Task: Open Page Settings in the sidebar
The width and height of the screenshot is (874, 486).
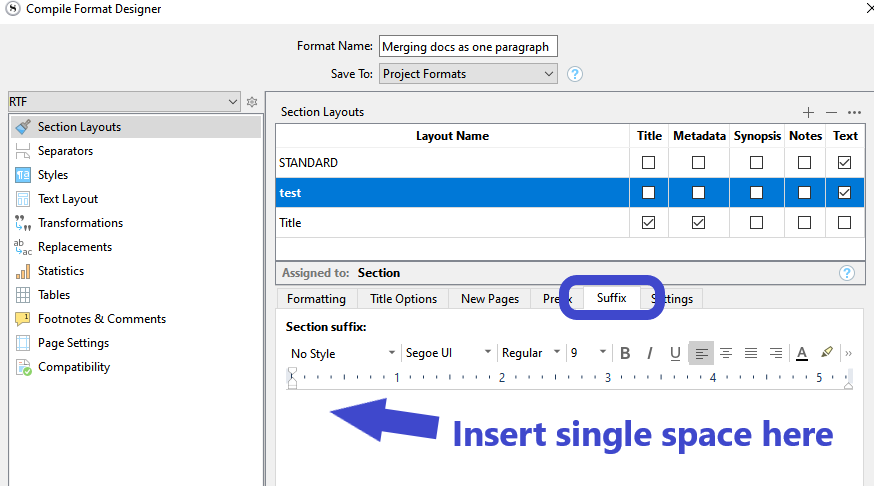Action: 73,343
